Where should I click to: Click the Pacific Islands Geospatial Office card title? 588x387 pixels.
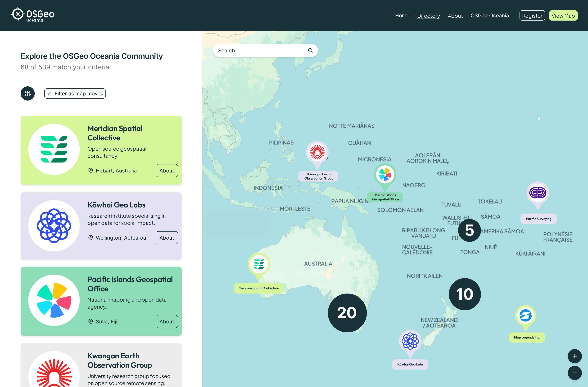130,284
